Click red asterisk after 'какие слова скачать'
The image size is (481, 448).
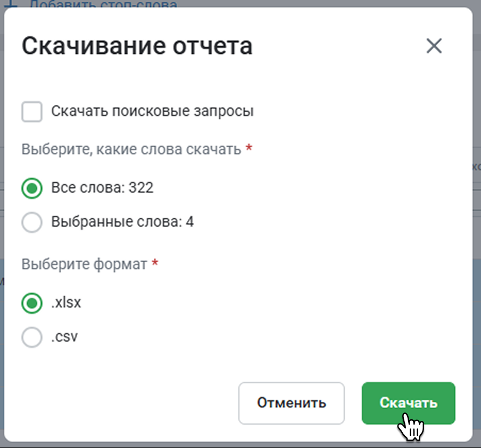click(x=248, y=149)
